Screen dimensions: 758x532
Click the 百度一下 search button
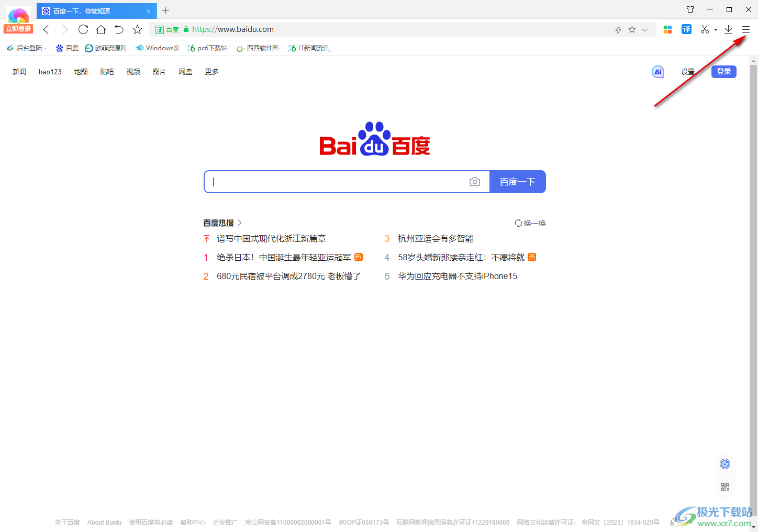[x=518, y=182]
